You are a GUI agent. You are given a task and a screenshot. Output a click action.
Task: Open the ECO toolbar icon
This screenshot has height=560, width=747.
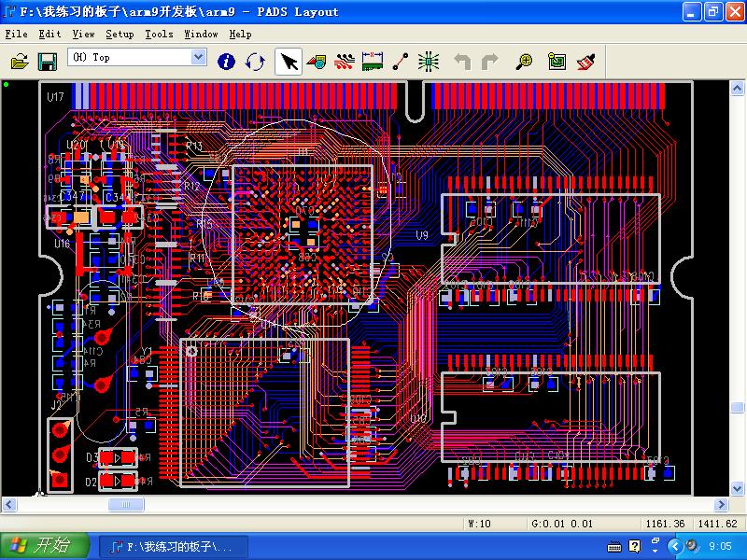(x=401, y=62)
